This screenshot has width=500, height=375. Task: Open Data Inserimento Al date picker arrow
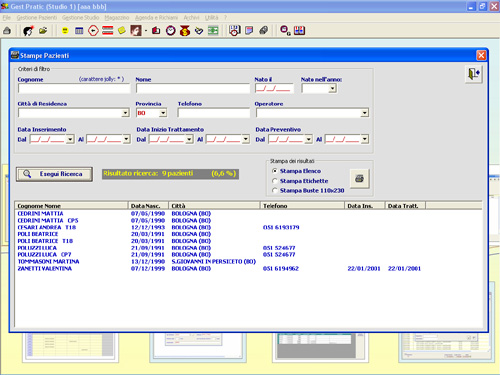point(126,139)
